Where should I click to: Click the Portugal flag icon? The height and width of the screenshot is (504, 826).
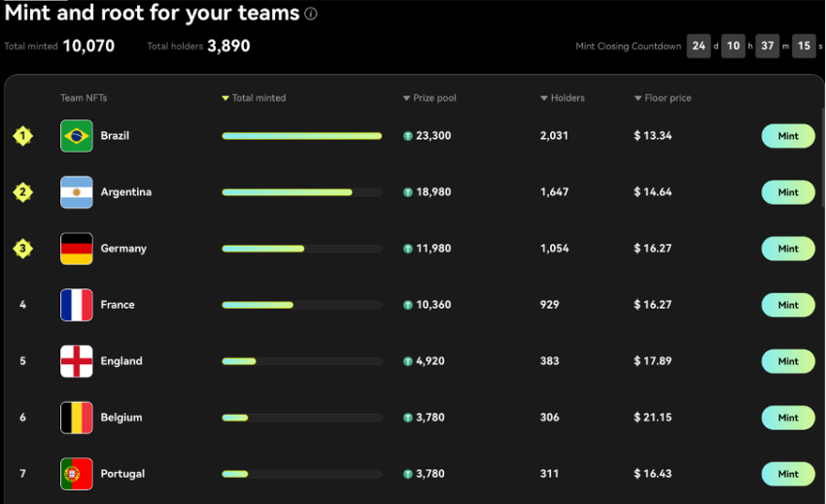[77, 474]
